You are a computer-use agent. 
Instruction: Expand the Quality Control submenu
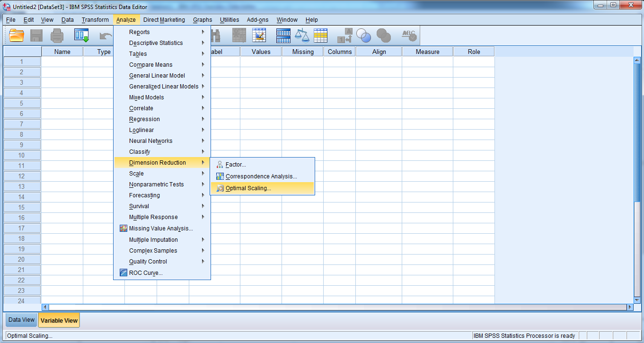click(162, 262)
